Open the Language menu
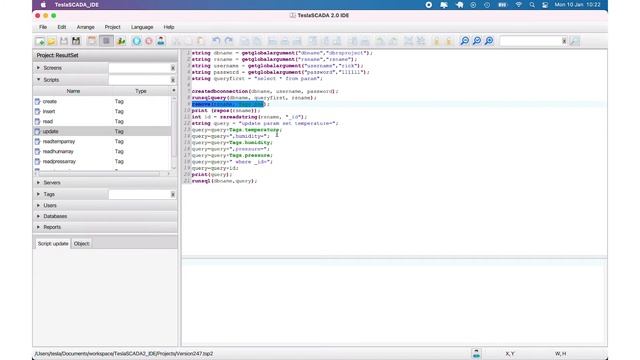 tap(142, 27)
